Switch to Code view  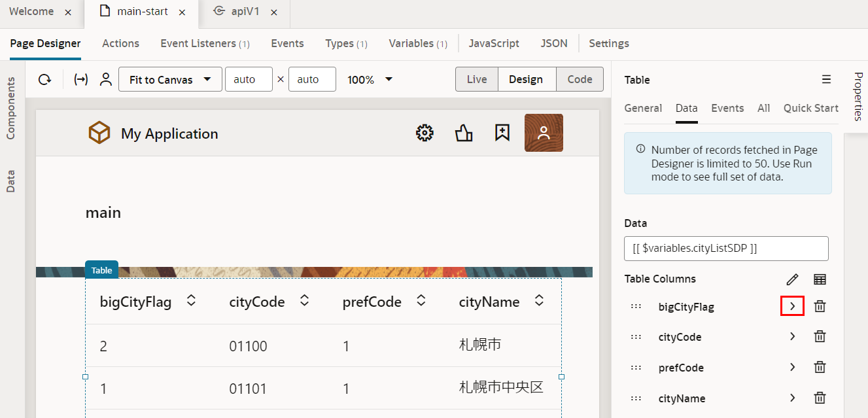580,79
